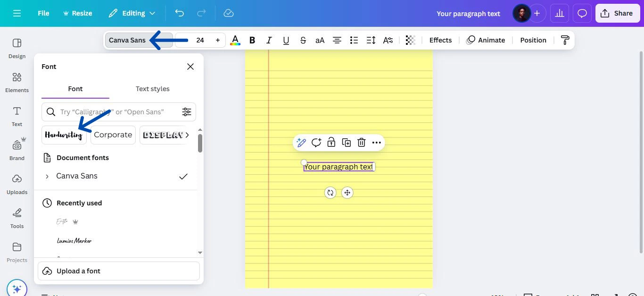Screen dimensions: 644x296
Task: Open the Canva Sans font selector
Action: 139,40
